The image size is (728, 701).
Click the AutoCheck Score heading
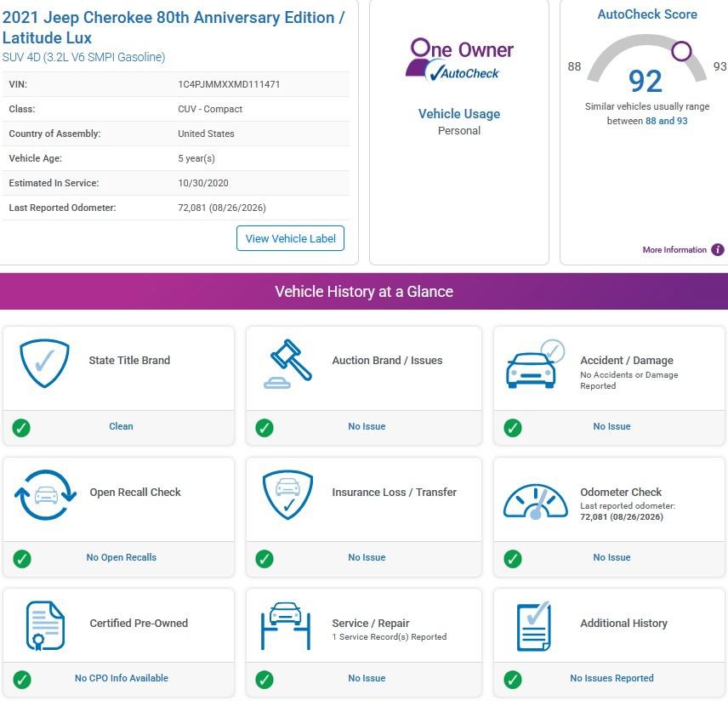tap(647, 14)
